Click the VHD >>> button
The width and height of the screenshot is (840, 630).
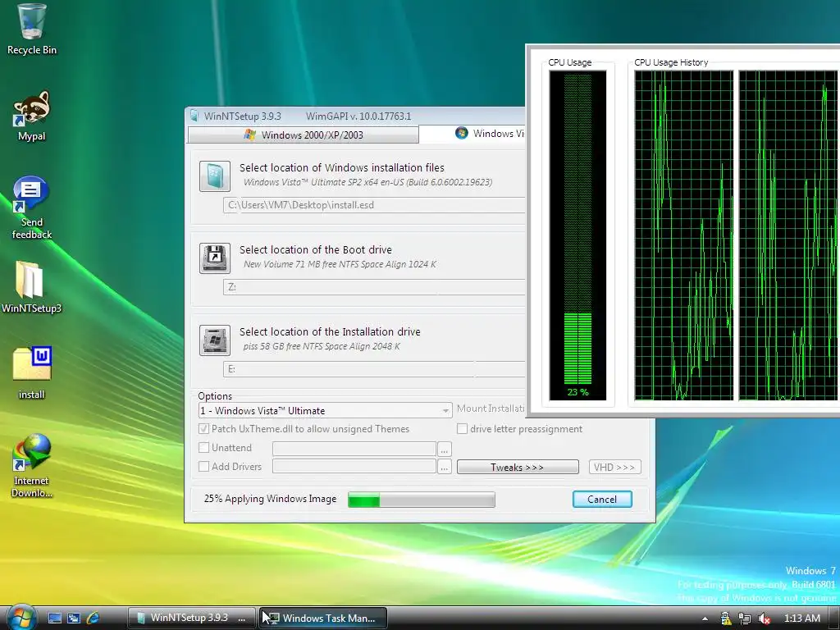(614, 467)
